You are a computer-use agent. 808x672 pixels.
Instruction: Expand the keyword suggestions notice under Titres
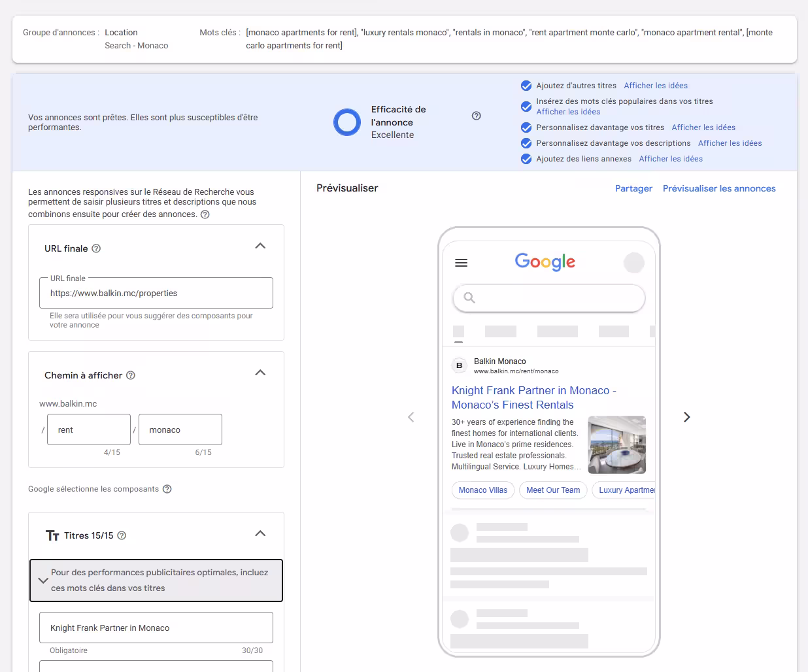tap(43, 580)
